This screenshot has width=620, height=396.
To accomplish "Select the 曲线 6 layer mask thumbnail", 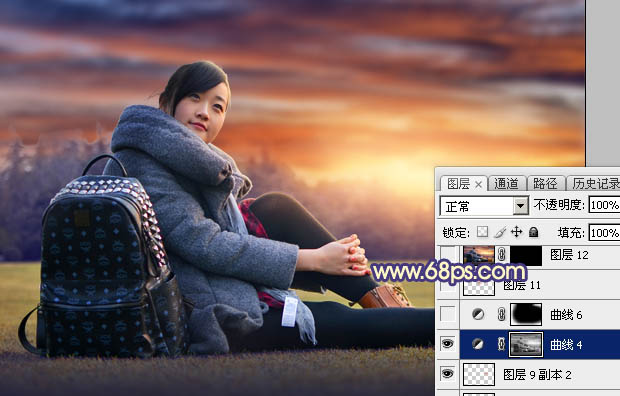I will tap(526, 315).
